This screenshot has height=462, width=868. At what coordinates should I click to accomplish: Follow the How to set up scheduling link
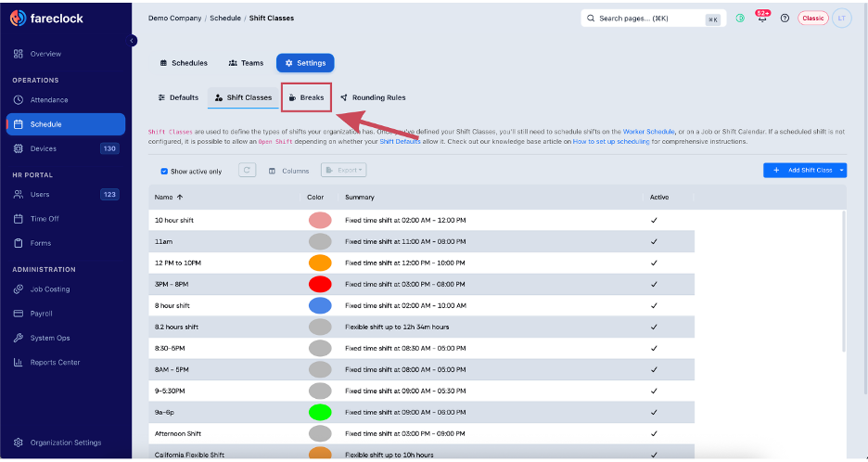[x=611, y=142]
